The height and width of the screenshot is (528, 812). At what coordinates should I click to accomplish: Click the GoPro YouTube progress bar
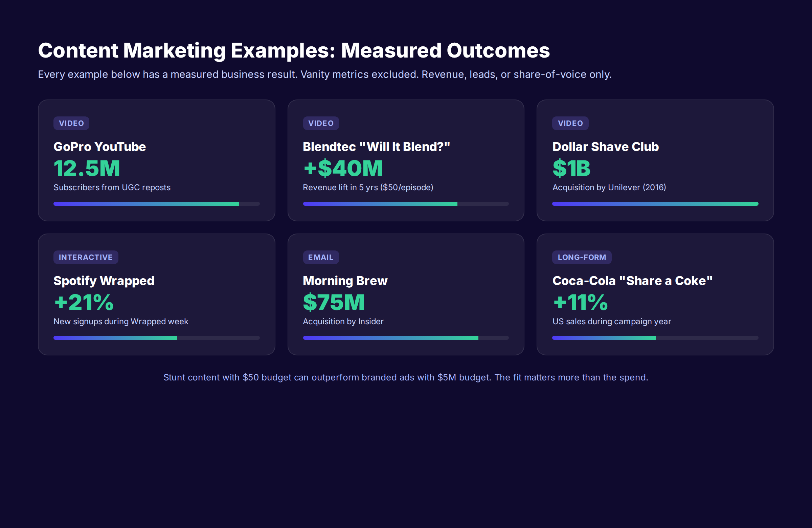coord(157,204)
